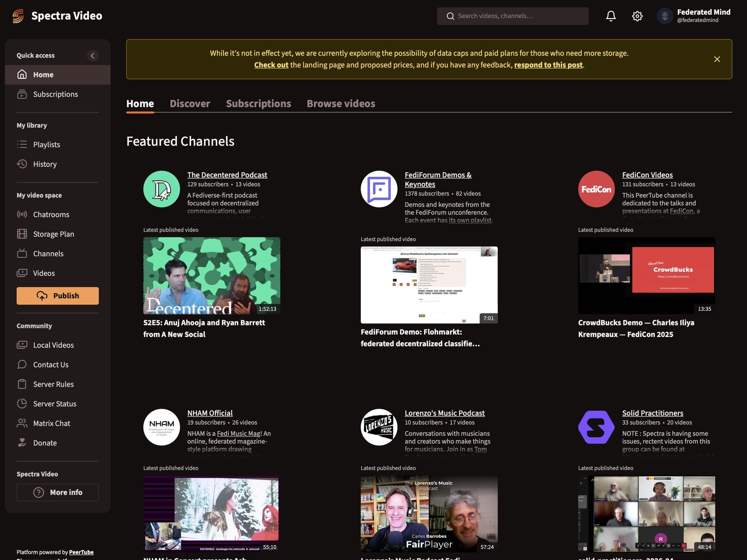
Task: Click the Donate hand-heart icon
Action: tap(22, 443)
